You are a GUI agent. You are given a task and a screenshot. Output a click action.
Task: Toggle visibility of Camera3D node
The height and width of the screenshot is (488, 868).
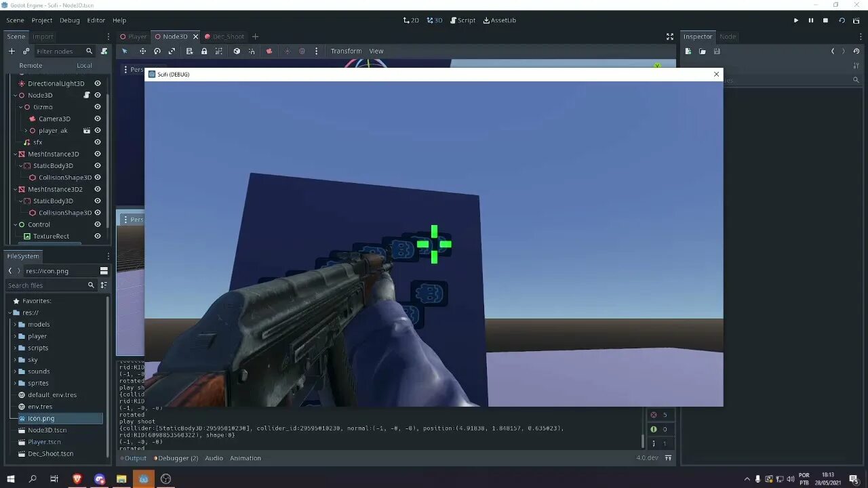[97, 119]
